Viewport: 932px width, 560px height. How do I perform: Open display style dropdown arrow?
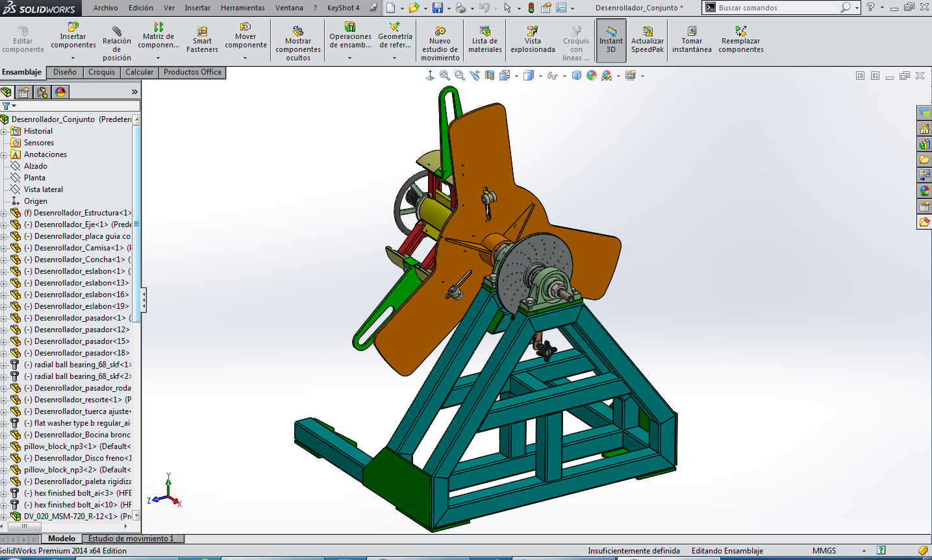[540, 76]
